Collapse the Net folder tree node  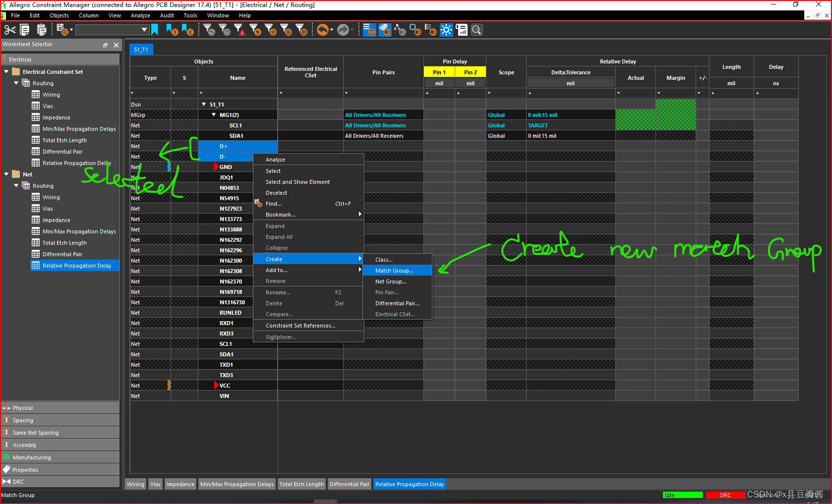point(6,174)
